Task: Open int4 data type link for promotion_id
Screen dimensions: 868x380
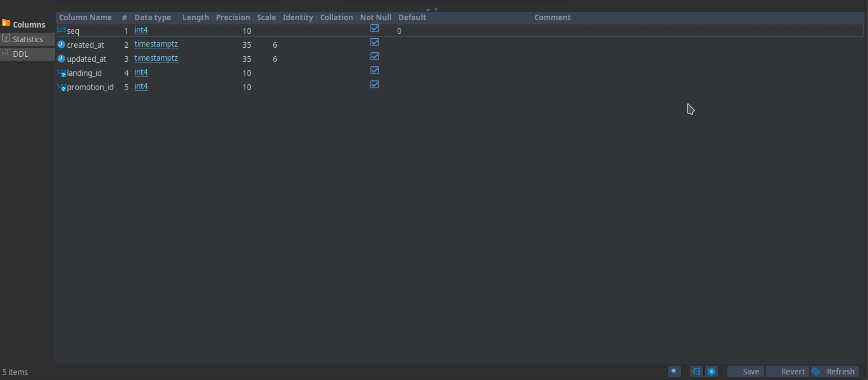Action: [141, 87]
